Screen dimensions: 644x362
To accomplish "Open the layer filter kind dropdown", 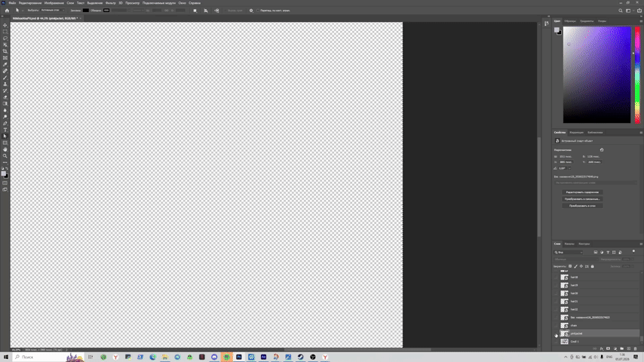I will pyautogui.click(x=569, y=253).
